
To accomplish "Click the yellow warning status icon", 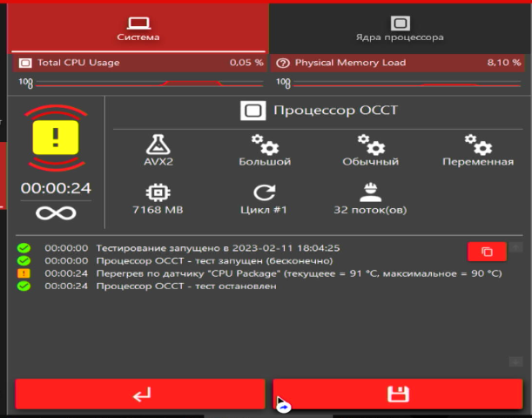I will tap(56, 138).
